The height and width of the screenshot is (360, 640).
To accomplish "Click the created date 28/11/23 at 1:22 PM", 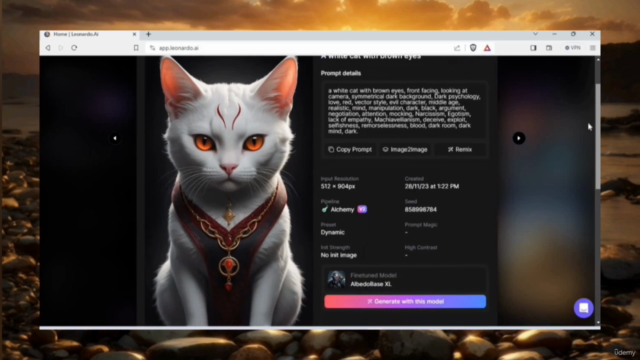I will pyautogui.click(x=432, y=187).
